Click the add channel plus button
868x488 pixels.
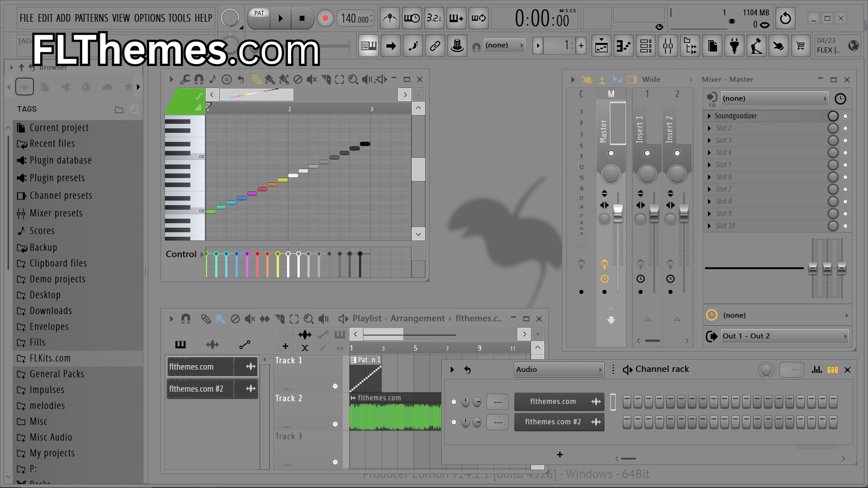(x=560, y=455)
